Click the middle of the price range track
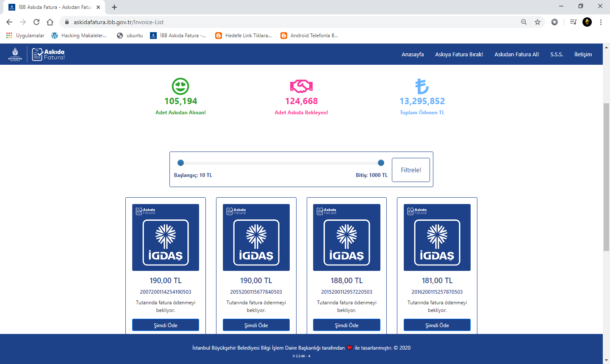The image size is (610, 364). click(281, 163)
